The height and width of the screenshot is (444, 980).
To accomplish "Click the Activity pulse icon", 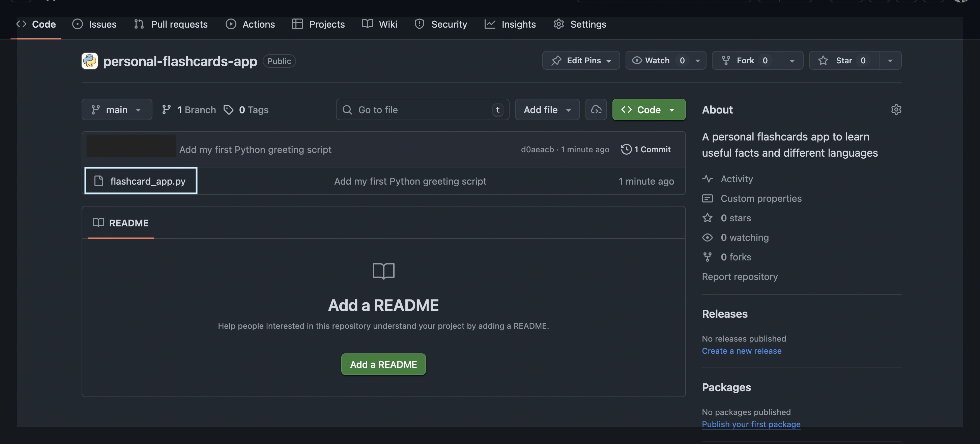I will click(x=707, y=179).
